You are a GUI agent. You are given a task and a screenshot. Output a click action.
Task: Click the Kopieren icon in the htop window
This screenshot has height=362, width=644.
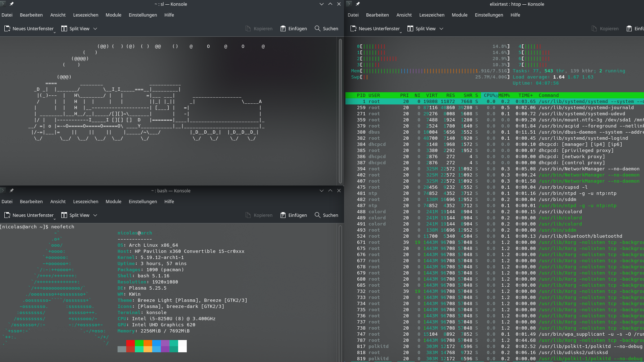tap(594, 28)
